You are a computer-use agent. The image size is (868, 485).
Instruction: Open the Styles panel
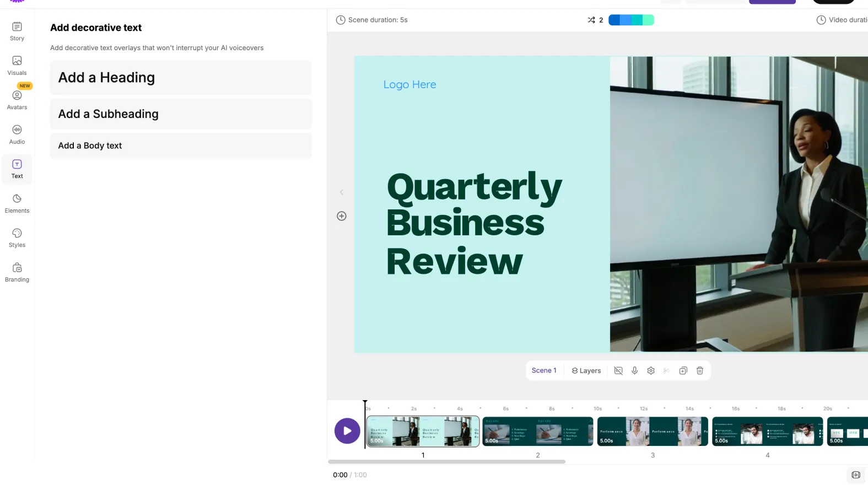click(x=17, y=238)
